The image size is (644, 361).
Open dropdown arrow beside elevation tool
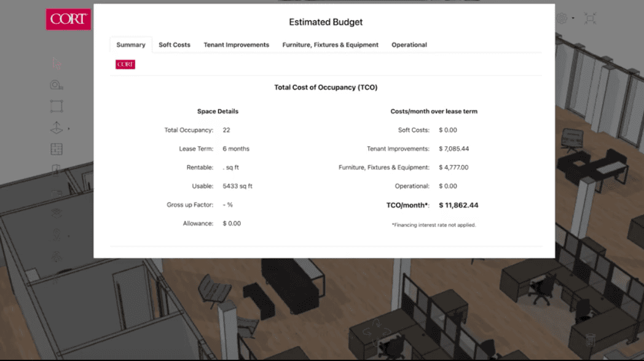coord(69,129)
